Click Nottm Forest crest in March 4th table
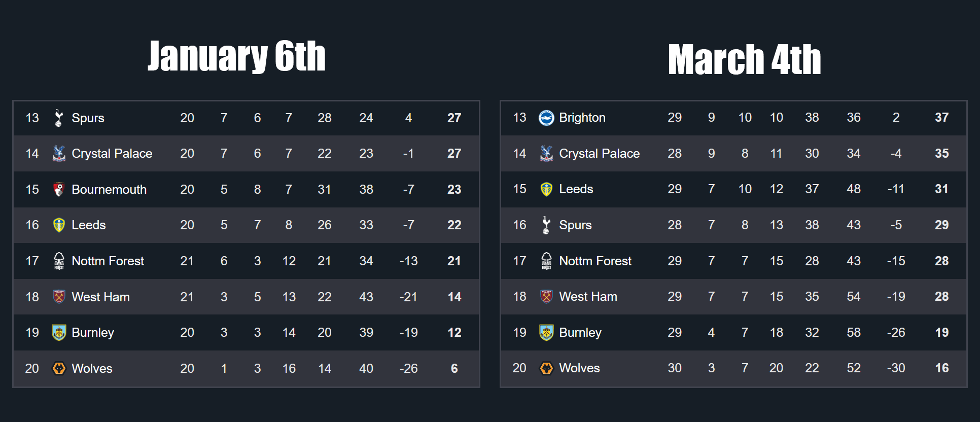 (x=546, y=261)
